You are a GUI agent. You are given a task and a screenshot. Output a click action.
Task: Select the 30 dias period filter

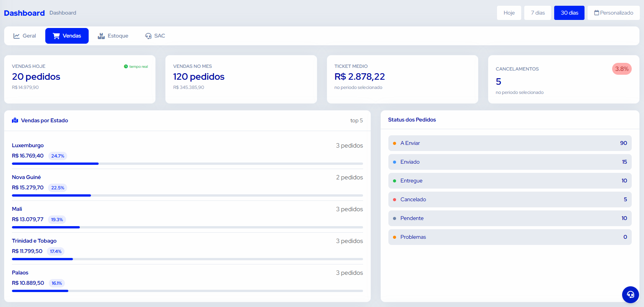[569, 13]
